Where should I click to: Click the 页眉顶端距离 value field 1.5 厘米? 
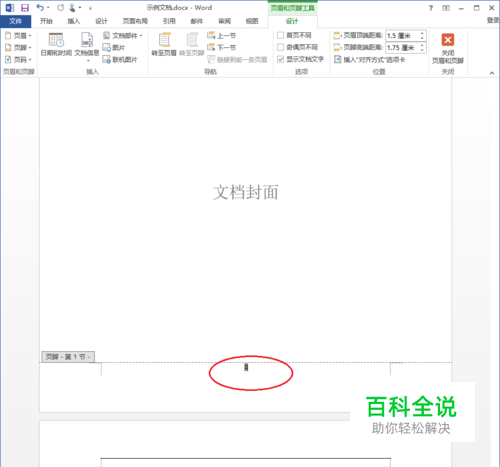click(402, 35)
